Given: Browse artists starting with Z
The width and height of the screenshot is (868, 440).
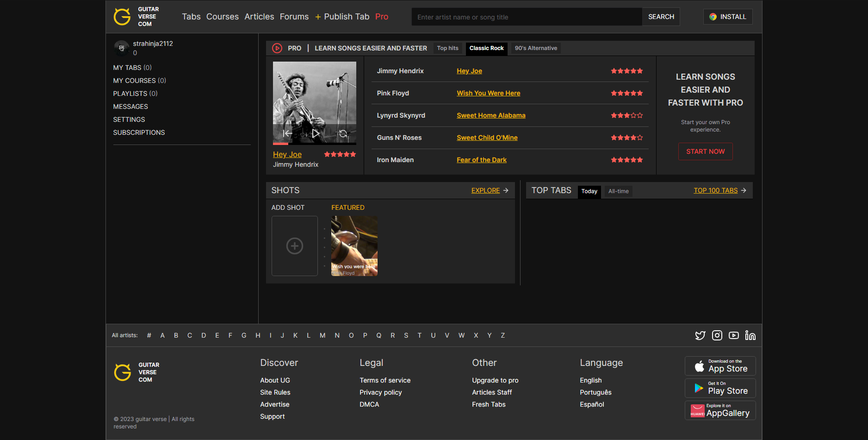Looking at the screenshot, I should click(503, 335).
